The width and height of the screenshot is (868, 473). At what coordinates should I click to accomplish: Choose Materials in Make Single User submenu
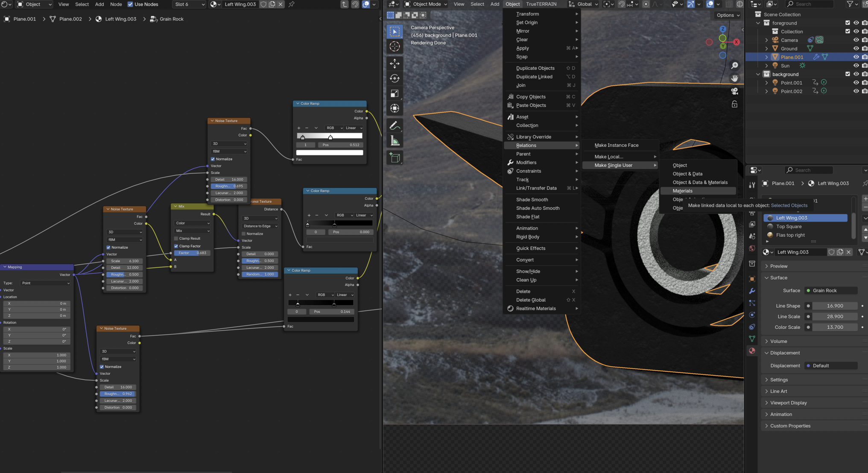698,191
